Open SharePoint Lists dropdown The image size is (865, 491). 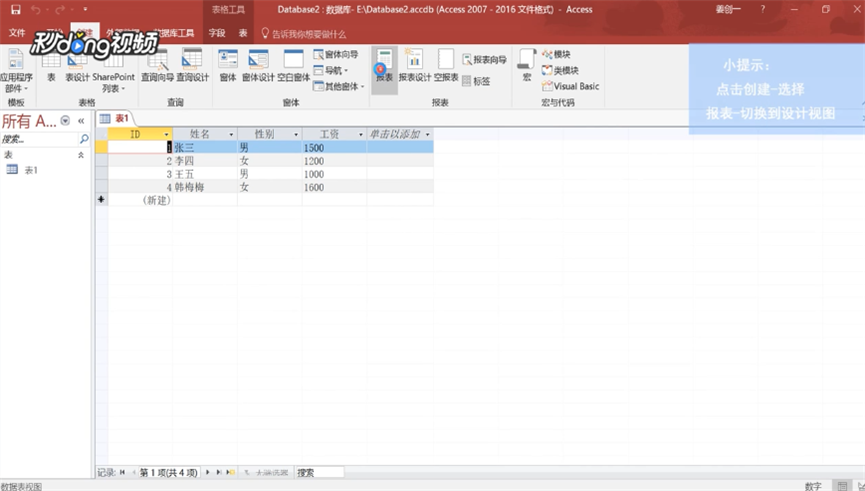tap(113, 71)
